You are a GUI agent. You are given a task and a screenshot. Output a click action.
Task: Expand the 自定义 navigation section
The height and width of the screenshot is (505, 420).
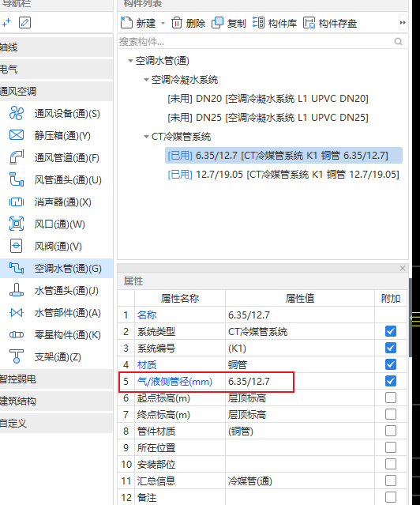coord(56,423)
